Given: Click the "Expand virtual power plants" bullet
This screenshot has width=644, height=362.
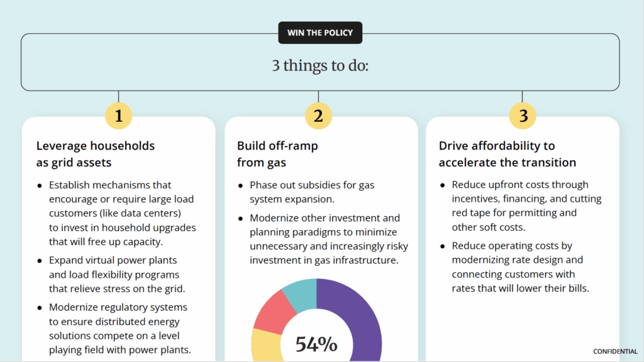Looking at the screenshot, I should tap(114, 276).
